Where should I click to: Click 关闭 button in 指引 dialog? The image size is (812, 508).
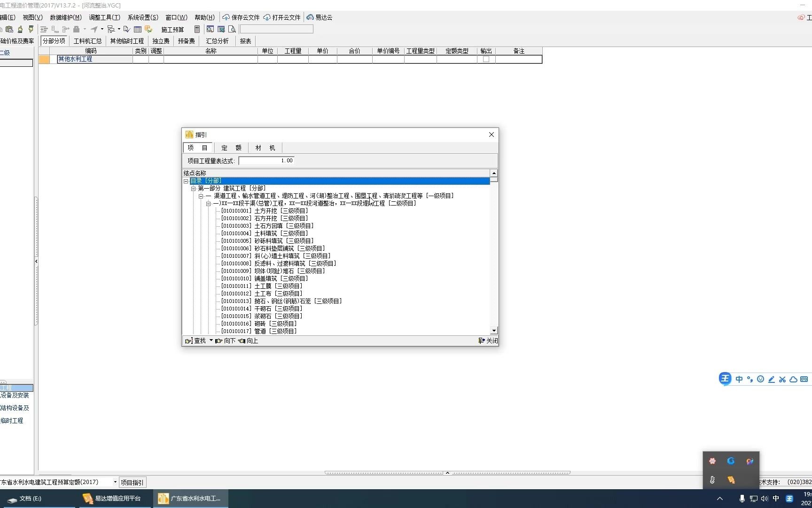click(488, 341)
